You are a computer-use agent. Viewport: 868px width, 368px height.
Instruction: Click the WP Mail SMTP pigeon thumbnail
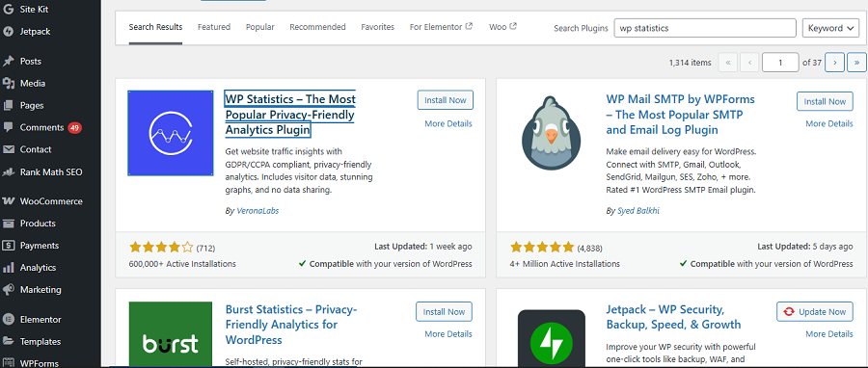coord(552,133)
